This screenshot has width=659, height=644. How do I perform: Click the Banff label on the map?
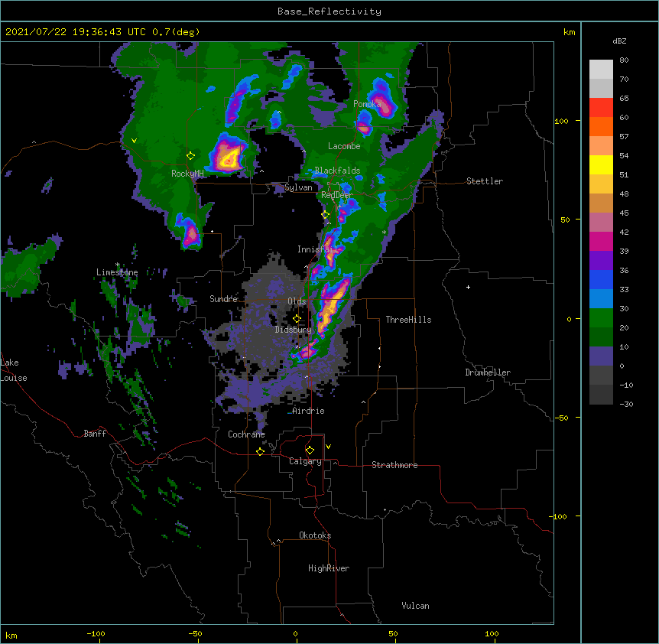pos(95,434)
